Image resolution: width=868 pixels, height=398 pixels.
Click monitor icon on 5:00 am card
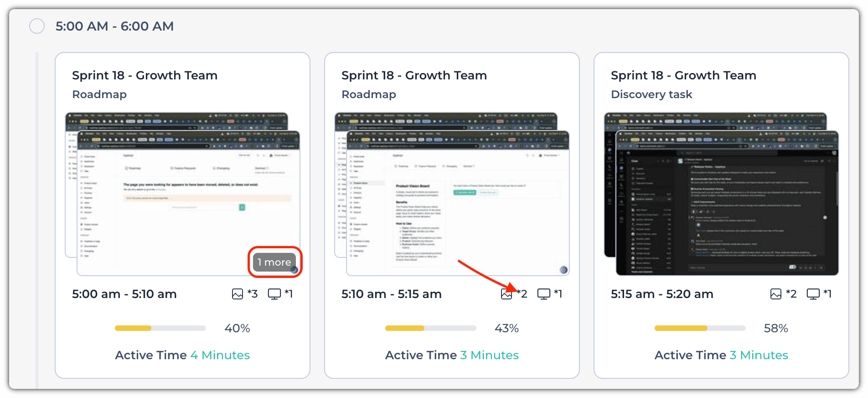click(274, 294)
